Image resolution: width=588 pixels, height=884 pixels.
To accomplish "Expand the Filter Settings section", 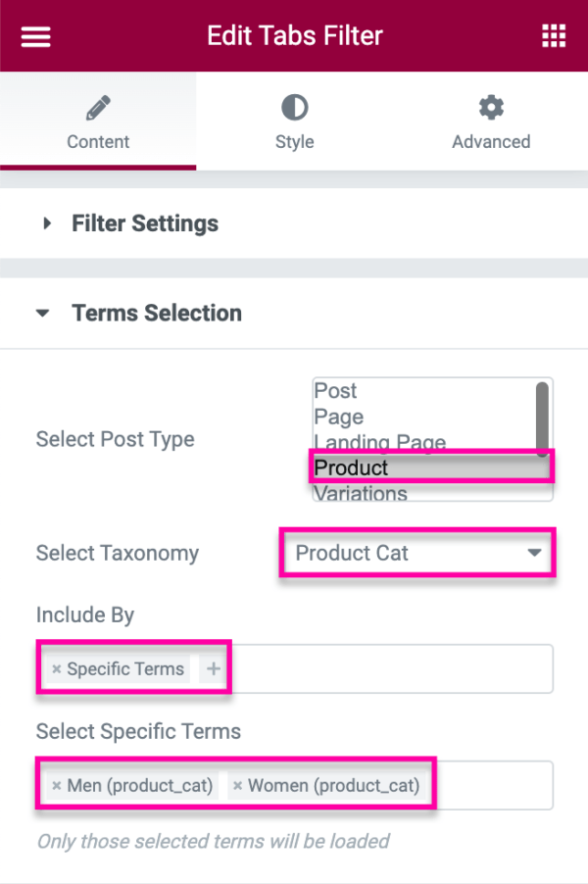I will (144, 223).
